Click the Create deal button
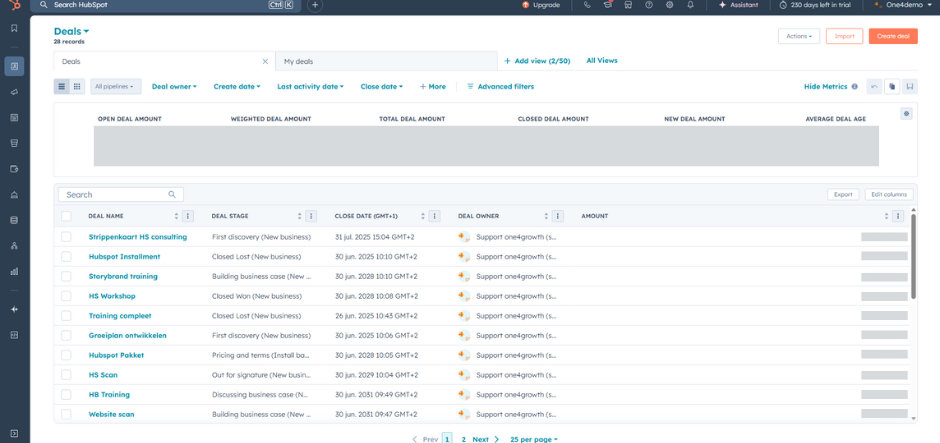Screen dimensions: 940x443 click(892, 36)
